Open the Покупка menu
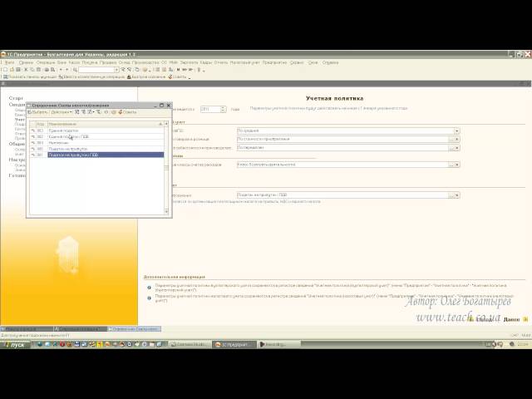This screenshot has width=532, height=399. point(90,63)
